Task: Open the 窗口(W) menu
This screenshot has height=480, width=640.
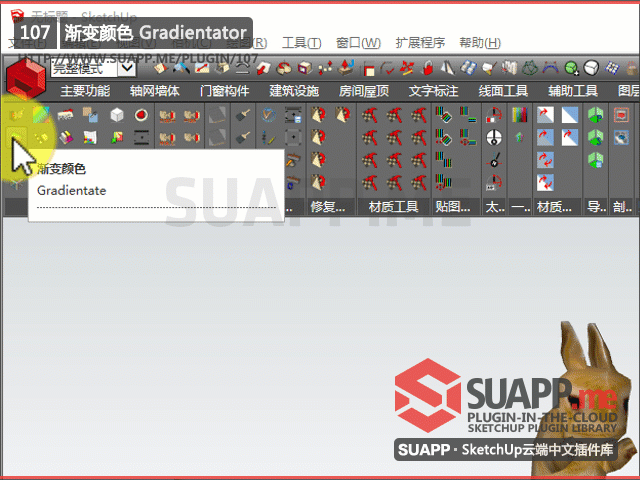Action: [x=358, y=43]
